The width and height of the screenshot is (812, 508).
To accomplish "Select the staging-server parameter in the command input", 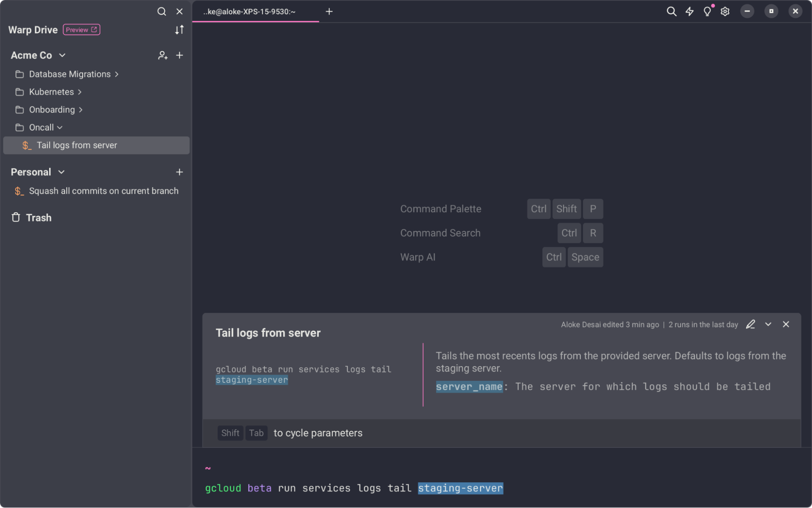I will [460, 488].
